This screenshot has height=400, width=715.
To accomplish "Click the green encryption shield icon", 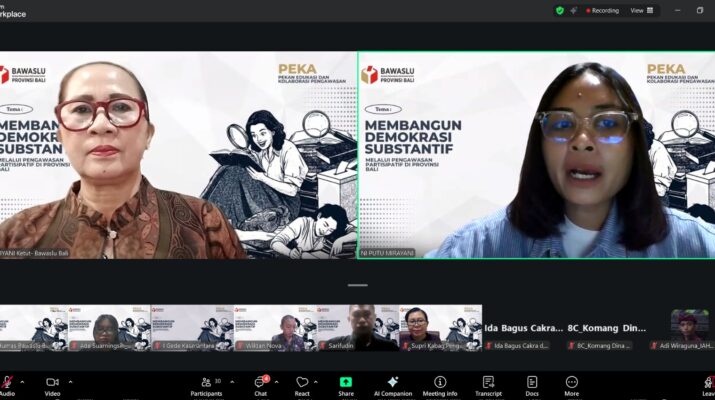I will pyautogui.click(x=560, y=10).
